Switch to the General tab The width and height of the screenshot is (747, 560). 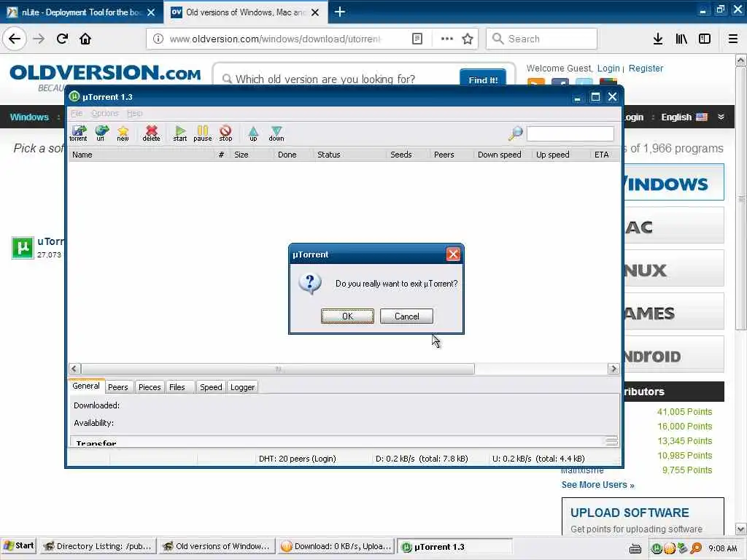[x=86, y=386]
